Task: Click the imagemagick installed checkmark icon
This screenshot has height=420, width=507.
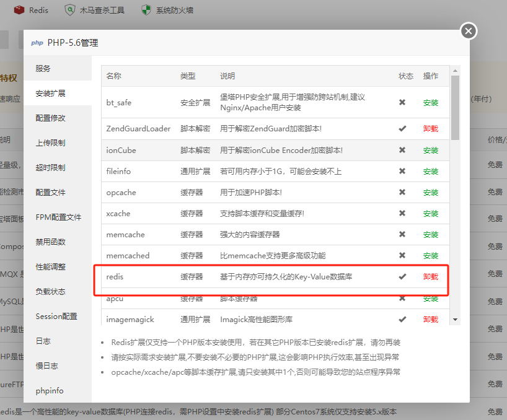Action: point(402,319)
